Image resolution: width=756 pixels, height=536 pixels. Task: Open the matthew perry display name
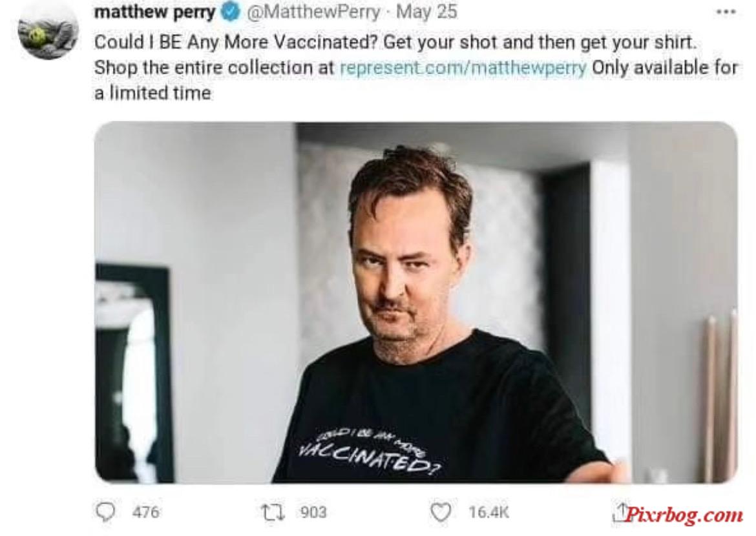[x=155, y=12]
